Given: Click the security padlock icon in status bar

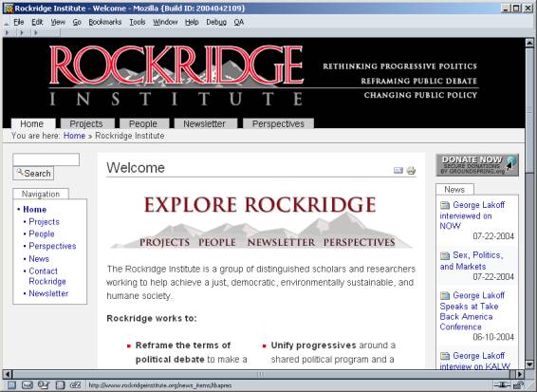Looking at the screenshot, I should 519,385.
